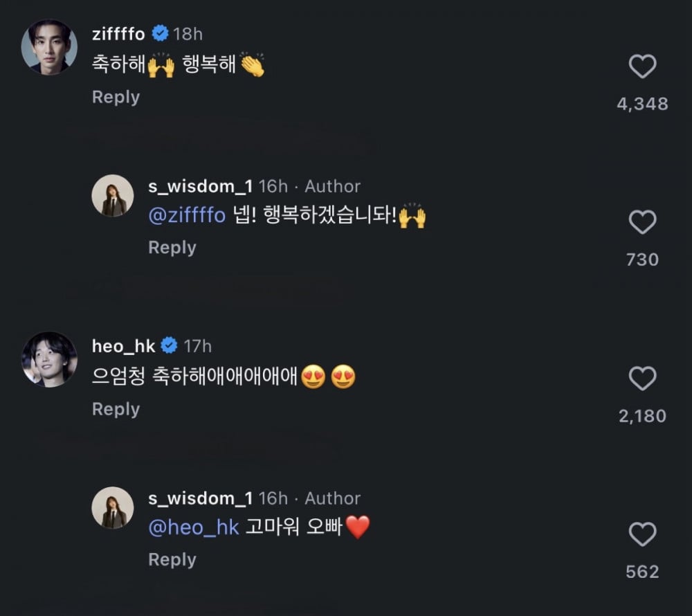692x616 pixels.
Task: Reply under s_wisdom_1's response to heo_hk
Action: (172, 560)
